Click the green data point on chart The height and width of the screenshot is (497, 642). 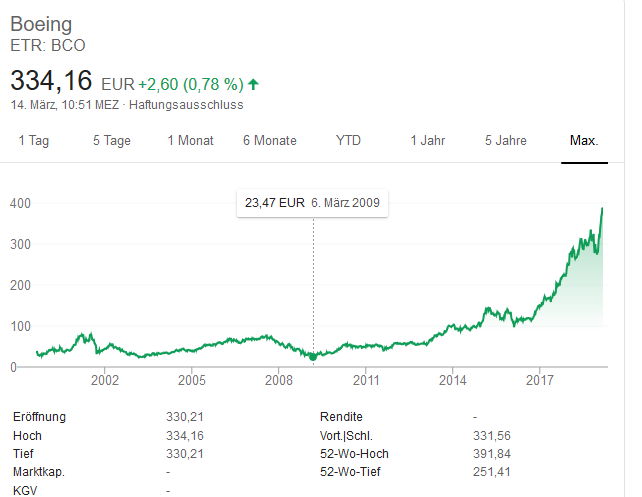pos(313,357)
